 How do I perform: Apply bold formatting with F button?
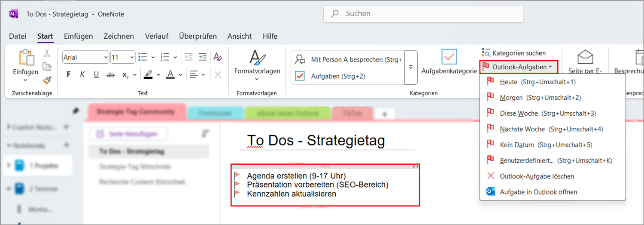(x=69, y=74)
